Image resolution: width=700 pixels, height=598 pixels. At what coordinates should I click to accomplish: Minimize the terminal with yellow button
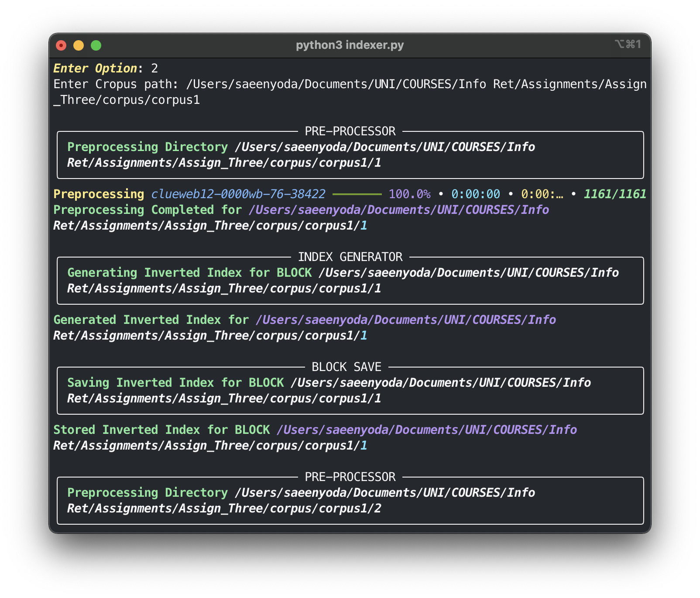79,45
